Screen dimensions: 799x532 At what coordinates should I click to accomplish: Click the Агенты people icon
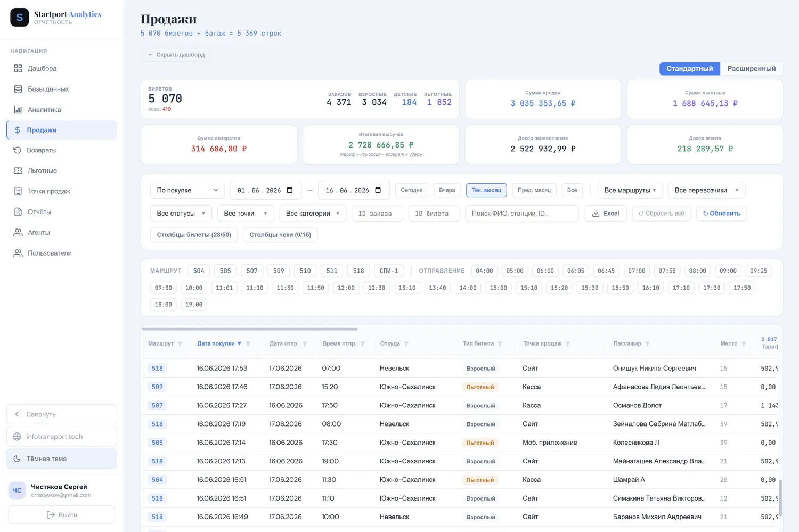pyautogui.click(x=18, y=233)
